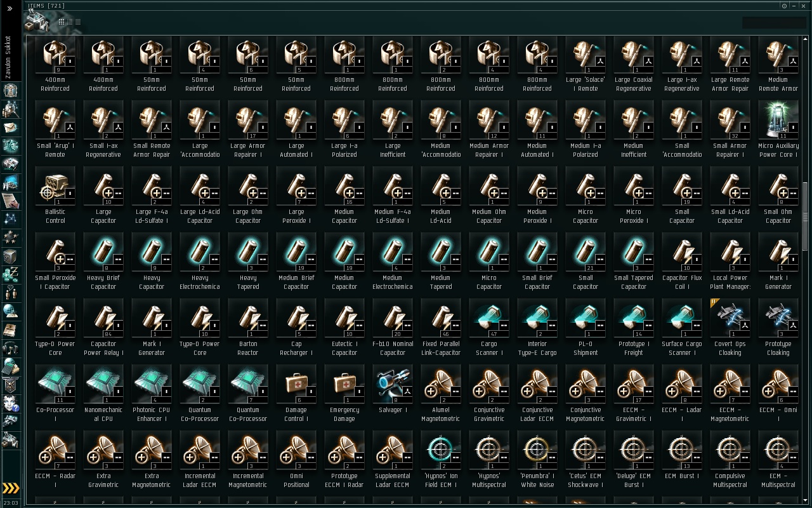The image size is (812, 508).
Task: Select the Small 'Arup' I Remote item
Action: (55, 130)
